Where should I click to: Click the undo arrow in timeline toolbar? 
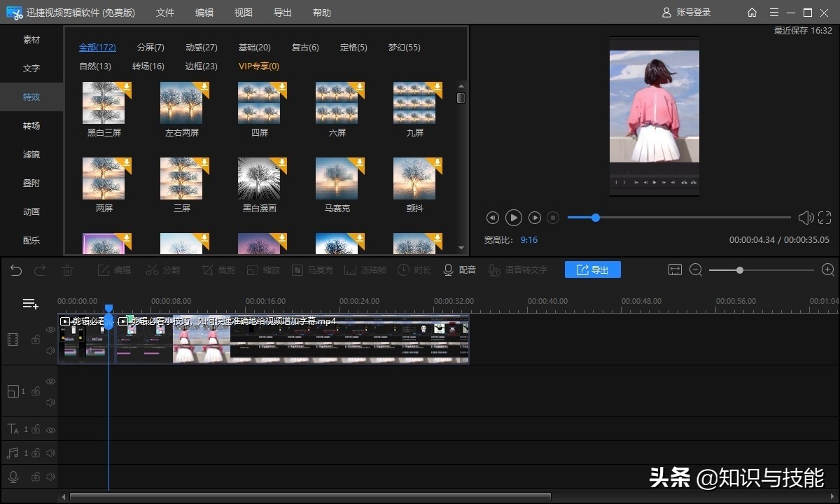point(16,270)
